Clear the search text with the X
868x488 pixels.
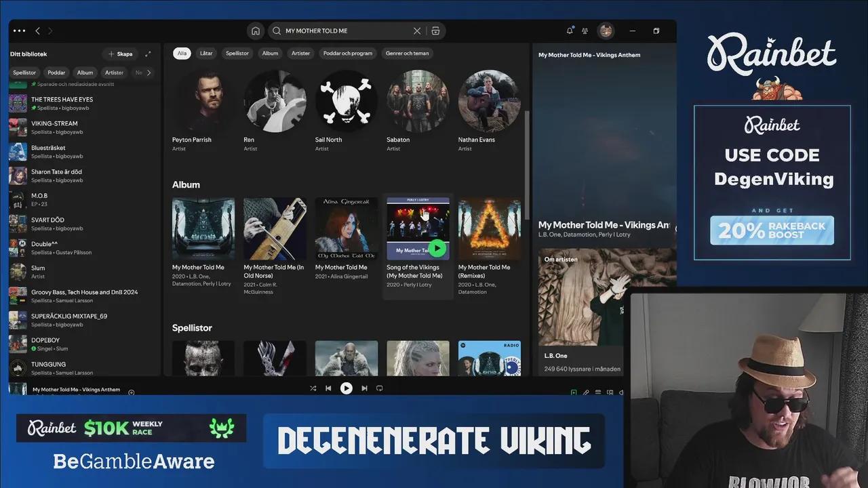tap(417, 30)
